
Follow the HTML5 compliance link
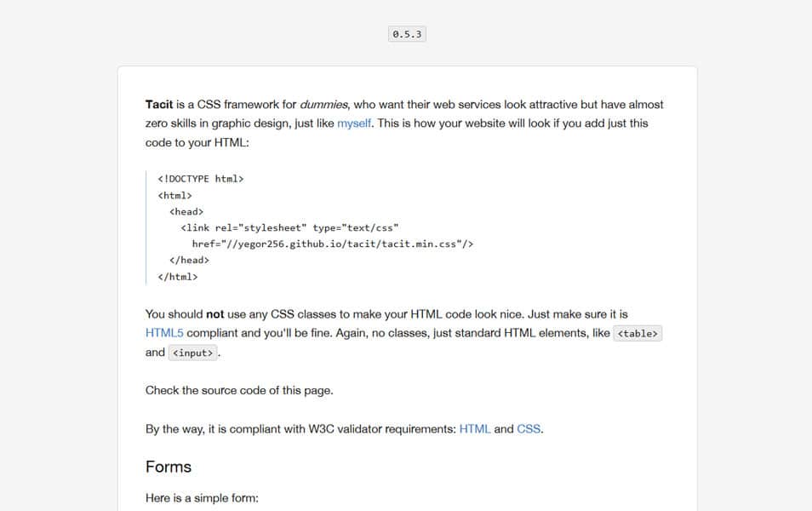[x=164, y=332]
